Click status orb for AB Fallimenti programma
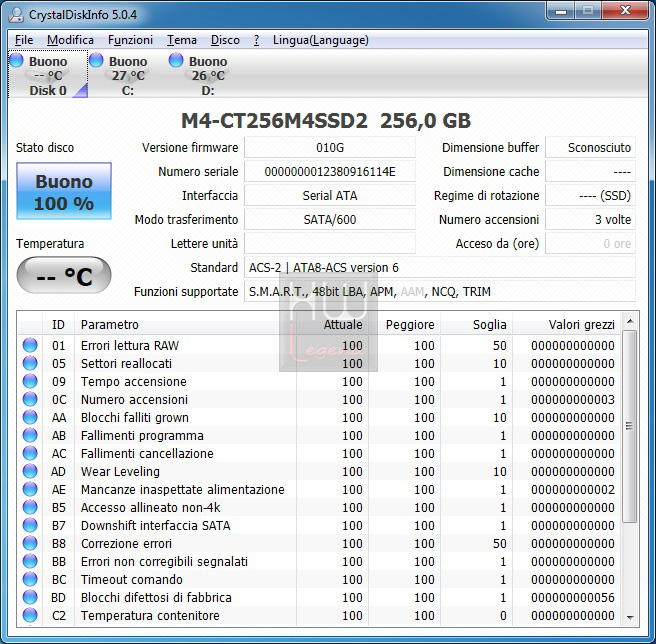 tap(30, 435)
